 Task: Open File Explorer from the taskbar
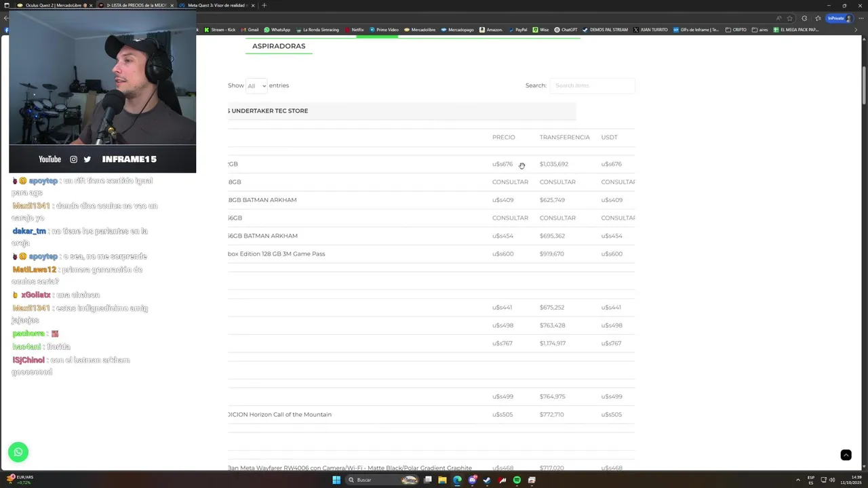442,480
